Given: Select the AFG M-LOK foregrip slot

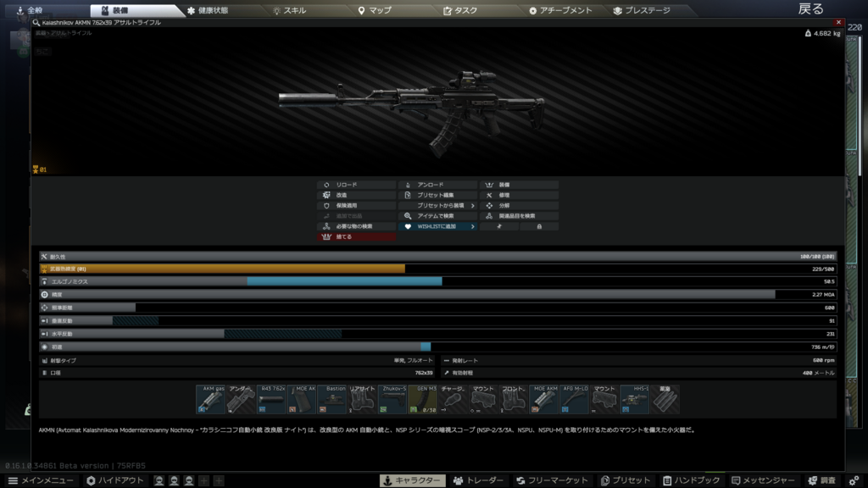Looking at the screenshot, I should [x=574, y=400].
